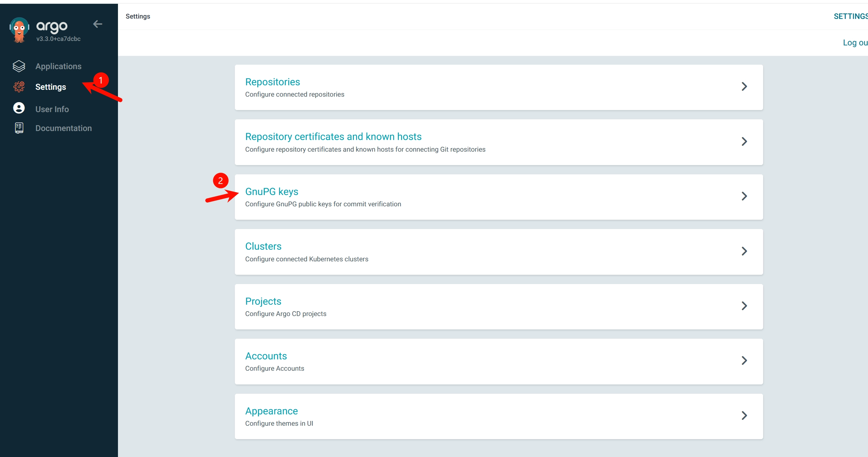Open the Appearance themes card
This screenshot has height=457, width=868.
tap(499, 416)
